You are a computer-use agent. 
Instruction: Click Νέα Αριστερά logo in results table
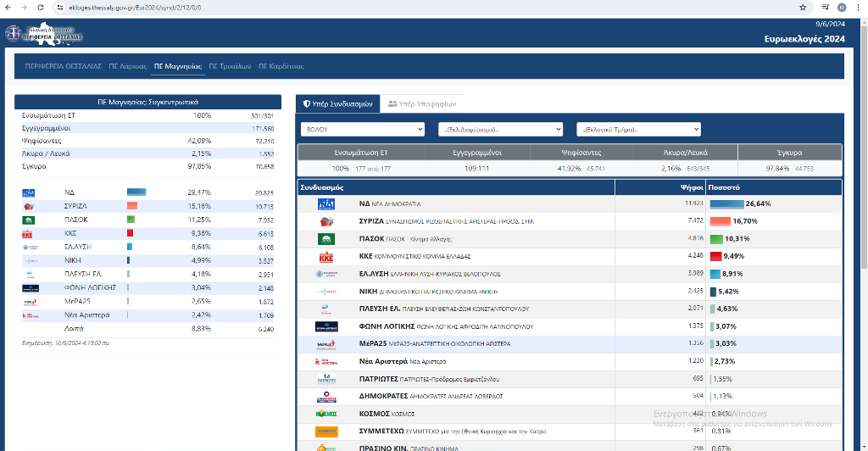(326, 362)
